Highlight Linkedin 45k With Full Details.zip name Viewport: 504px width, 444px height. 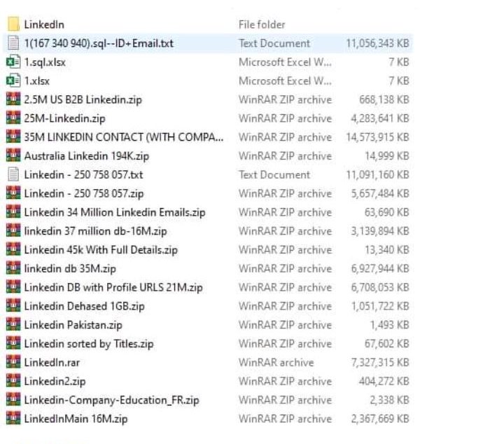pos(101,250)
